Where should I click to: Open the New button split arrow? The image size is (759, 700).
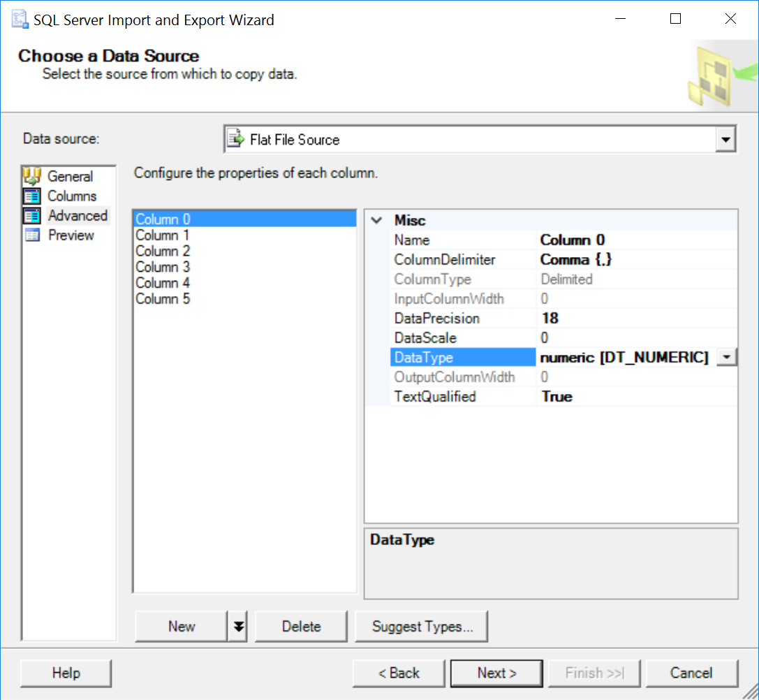click(239, 627)
